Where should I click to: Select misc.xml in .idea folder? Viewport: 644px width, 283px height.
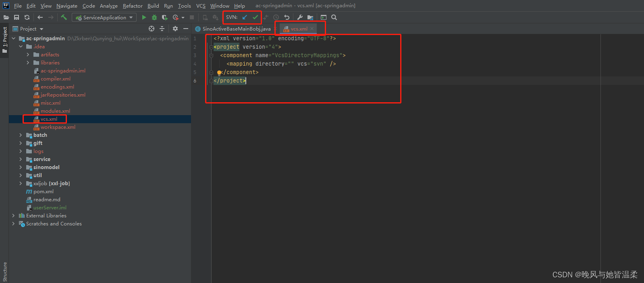50,103
